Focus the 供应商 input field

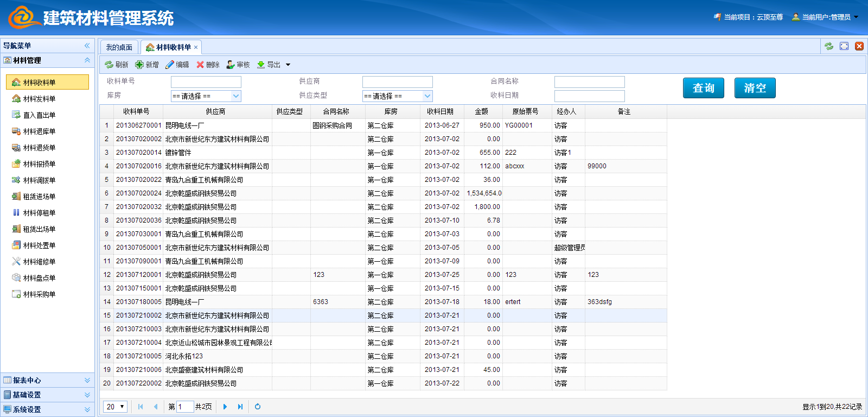coord(398,82)
